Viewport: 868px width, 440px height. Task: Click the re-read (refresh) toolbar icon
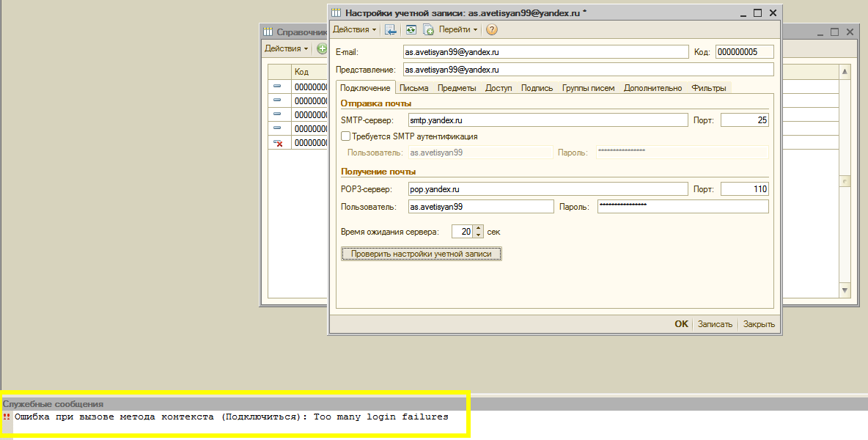pos(411,30)
